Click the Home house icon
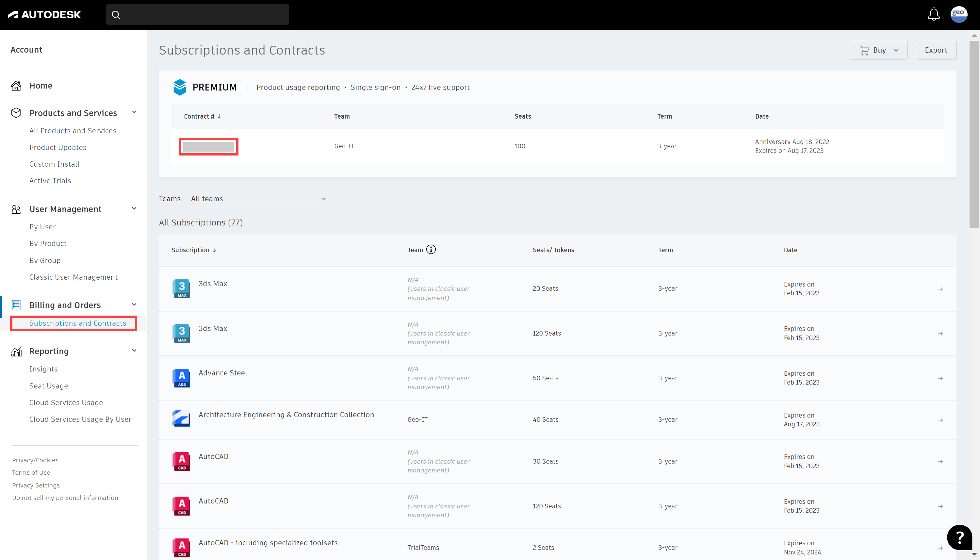The image size is (980, 560). (x=16, y=85)
